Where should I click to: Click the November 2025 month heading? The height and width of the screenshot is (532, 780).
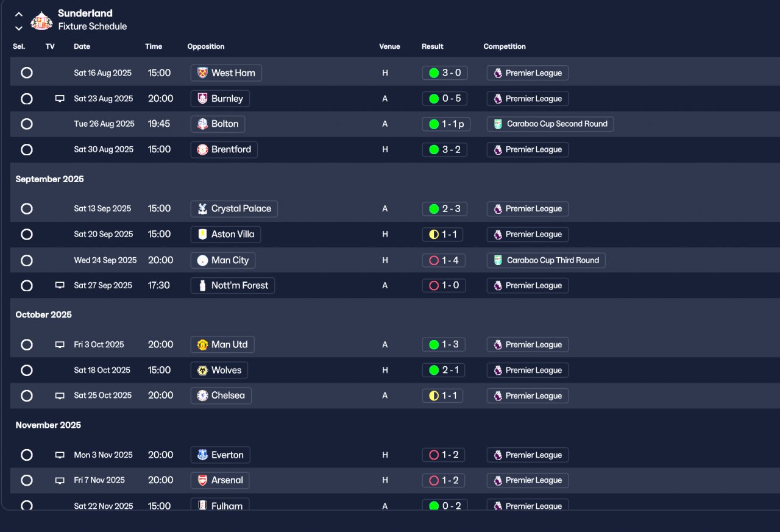click(x=48, y=425)
